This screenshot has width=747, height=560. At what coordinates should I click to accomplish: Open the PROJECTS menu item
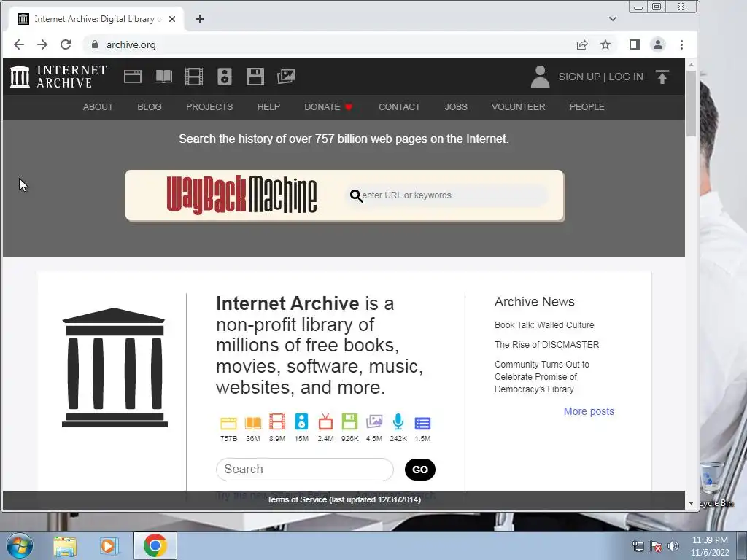click(209, 107)
